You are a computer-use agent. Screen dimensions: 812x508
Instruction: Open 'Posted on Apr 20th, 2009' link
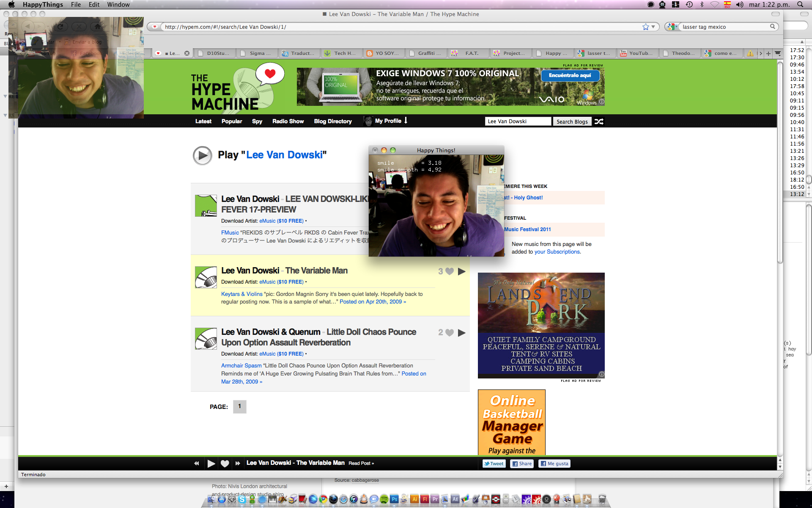(x=373, y=302)
